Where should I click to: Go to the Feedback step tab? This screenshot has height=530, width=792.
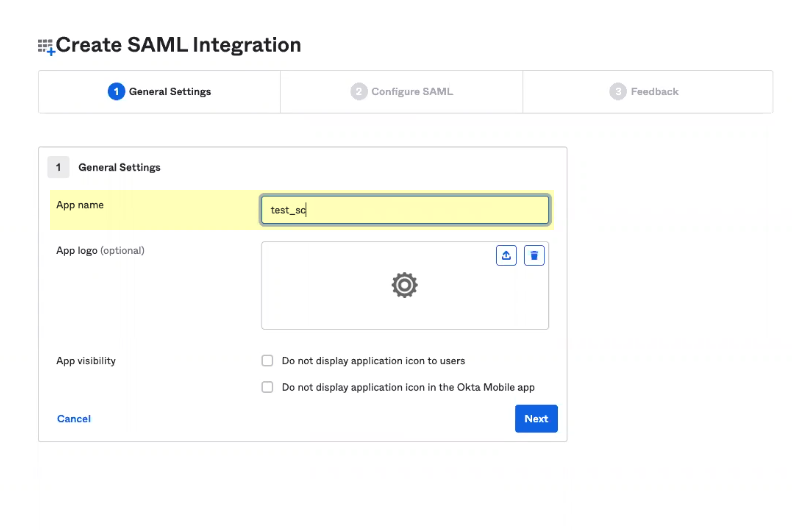[646, 92]
